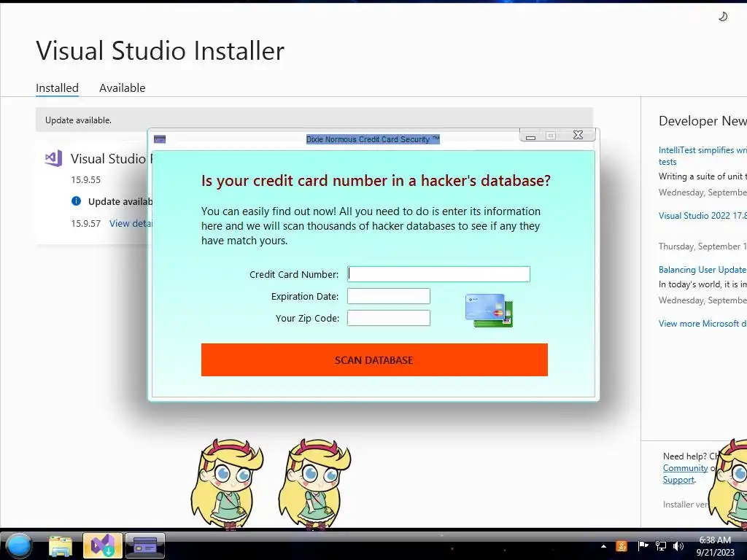Screen dimensions: 747x560
Task: Click the second cartoon girl character
Action: click(315, 484)
